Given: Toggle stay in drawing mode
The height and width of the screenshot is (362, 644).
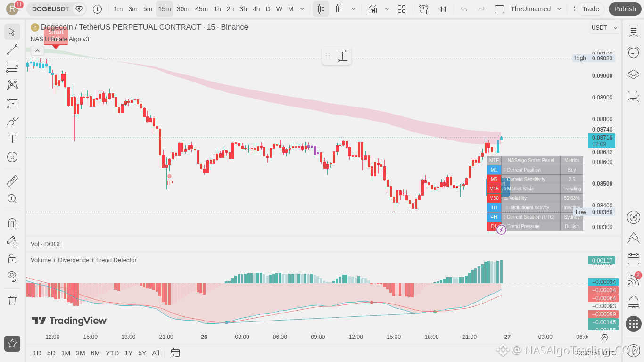Looking at the screenshot, I should [x=12, y=240].
